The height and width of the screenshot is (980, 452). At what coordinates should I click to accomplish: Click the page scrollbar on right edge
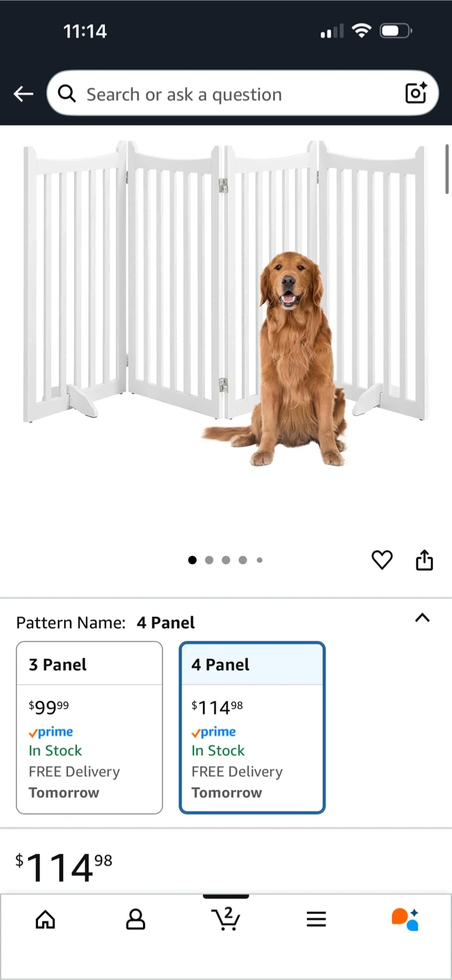(447, 168)
